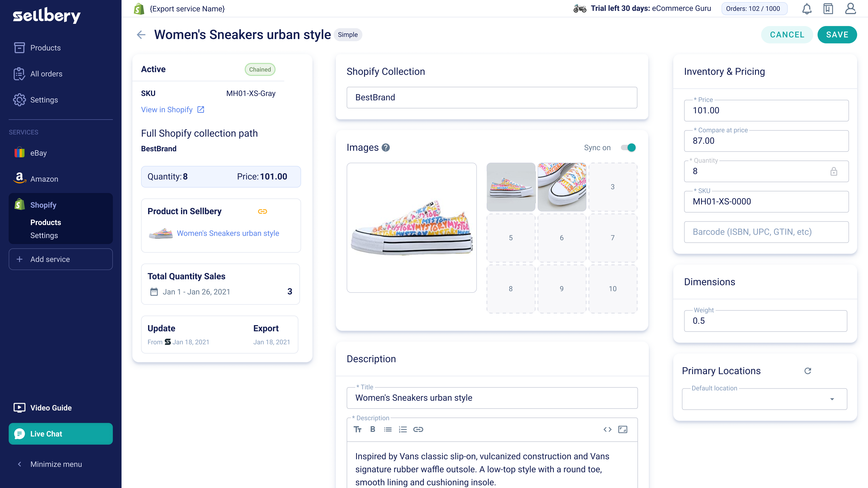This screenshot has height=488, width=868.
Task: Refresh Primary Locations with the reload icon
Action: (x=808, y=371)
